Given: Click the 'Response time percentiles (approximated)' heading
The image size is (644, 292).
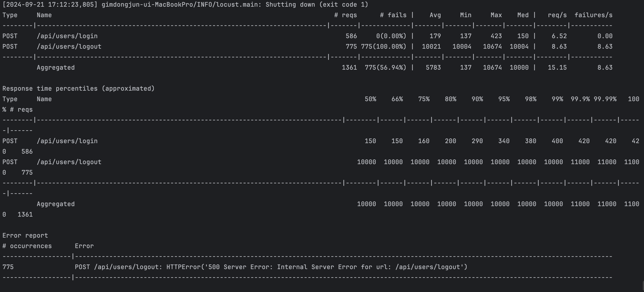Looking at the screenshot, I should 78,89.
